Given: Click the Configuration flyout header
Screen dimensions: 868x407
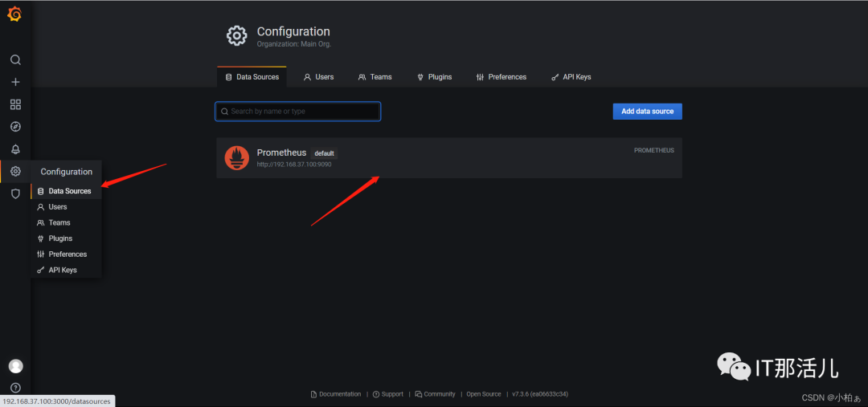Looking at the screenshot, I should 67,172.
